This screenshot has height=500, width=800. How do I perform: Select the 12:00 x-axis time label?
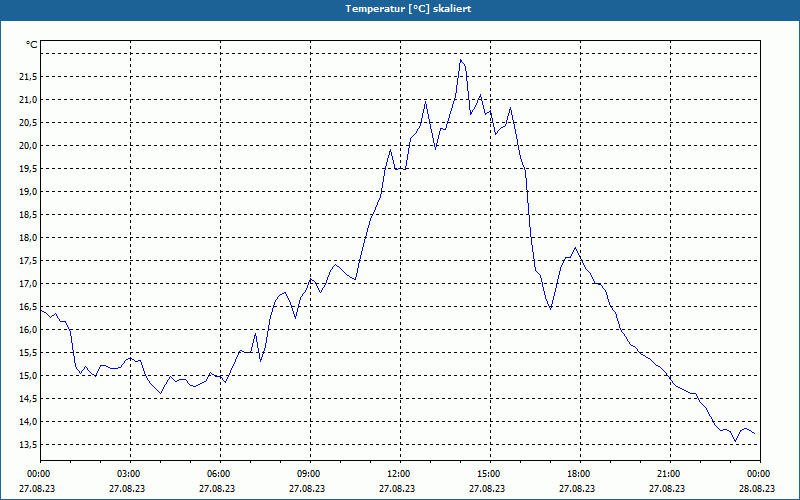(x=397, y=474)
